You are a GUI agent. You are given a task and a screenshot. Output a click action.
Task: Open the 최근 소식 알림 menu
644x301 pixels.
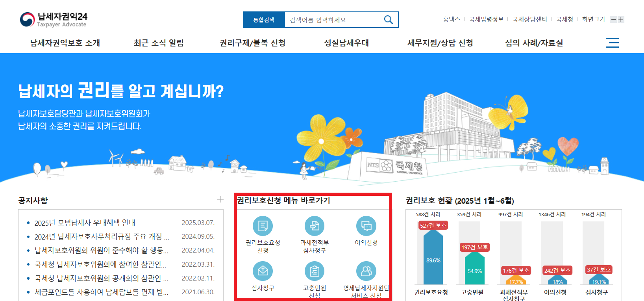[159, 43]
